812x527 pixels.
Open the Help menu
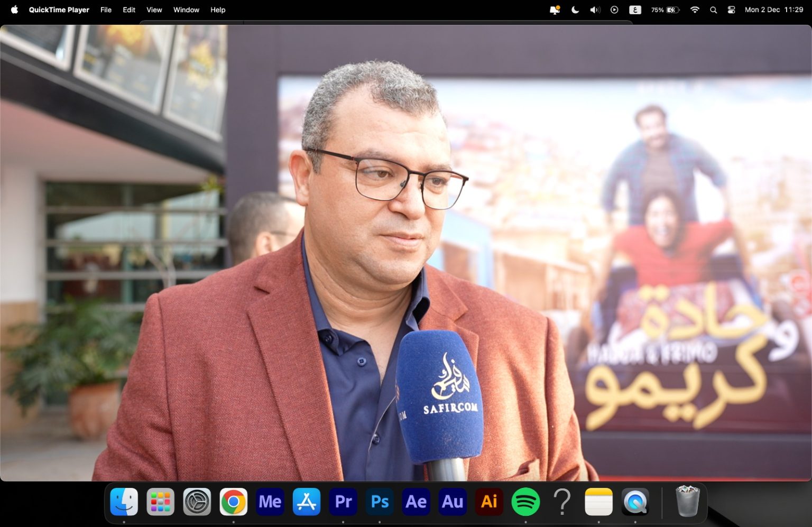tap(218, 10)
